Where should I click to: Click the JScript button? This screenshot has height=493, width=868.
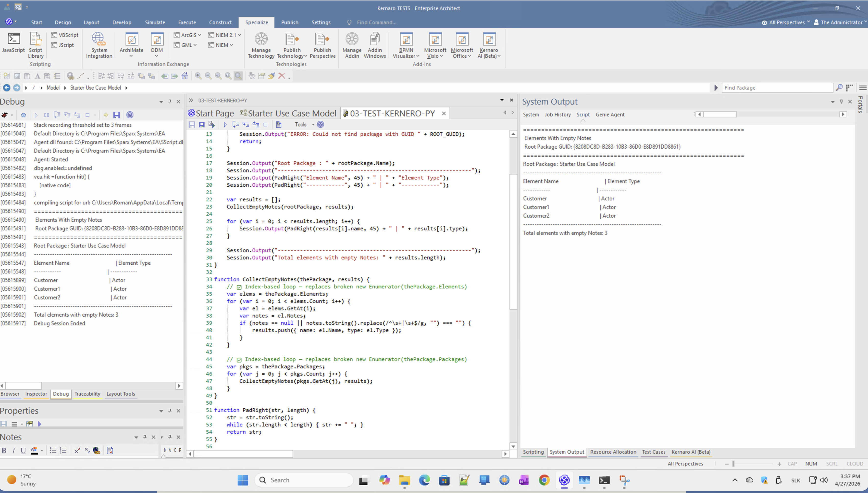[62, 45]
